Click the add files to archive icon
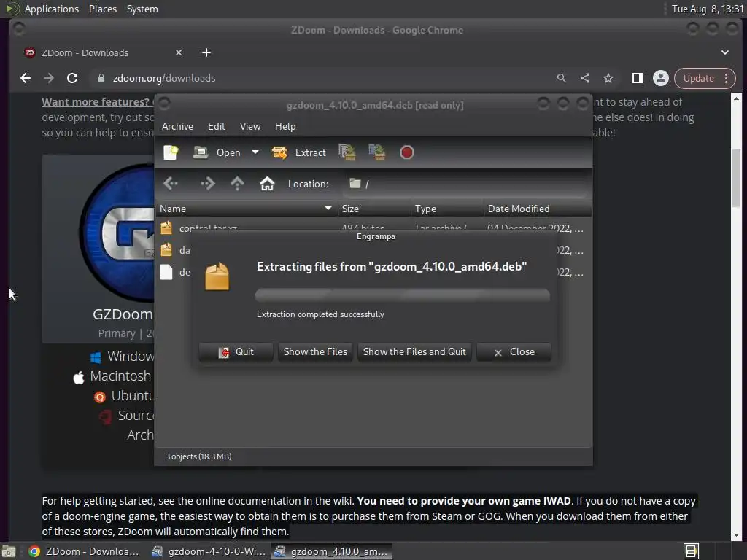 click(x=347, y=152)
